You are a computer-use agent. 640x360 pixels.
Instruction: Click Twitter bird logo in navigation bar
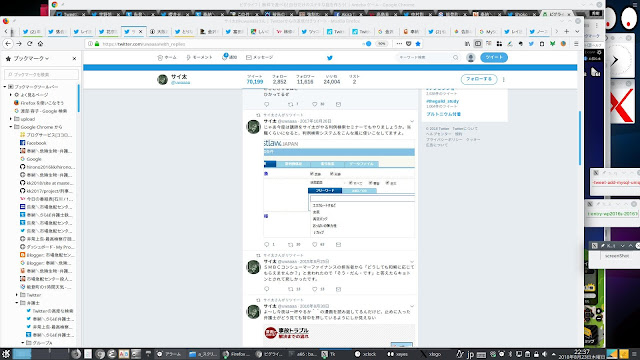[330, 58]
